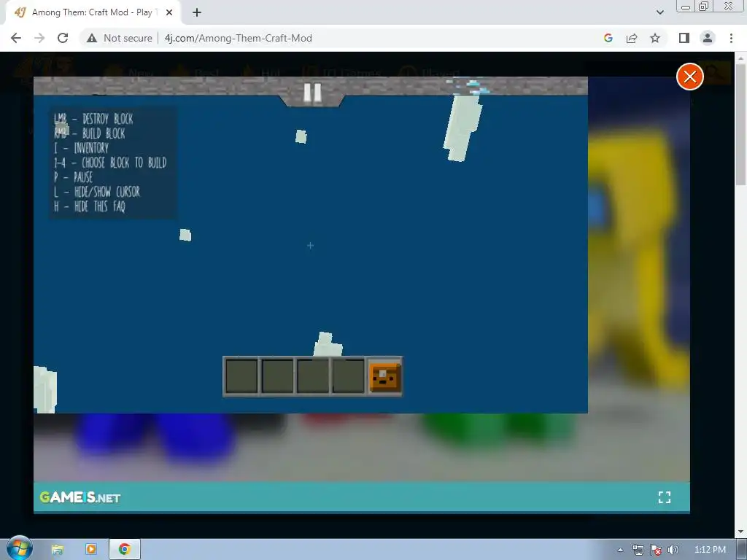Open browser side panel
This screenshot has height=560, width=747.
click(684, 38)
